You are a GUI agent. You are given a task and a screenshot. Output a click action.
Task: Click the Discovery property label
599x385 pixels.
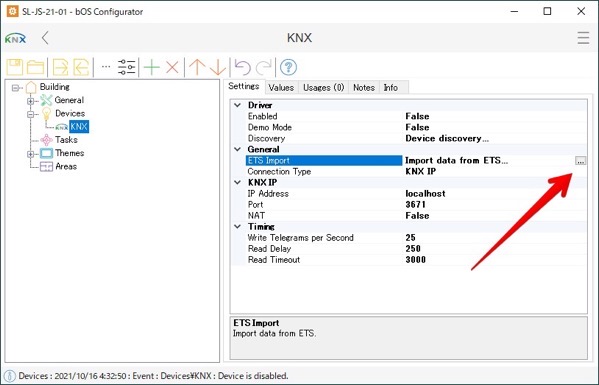click(266, 138)
